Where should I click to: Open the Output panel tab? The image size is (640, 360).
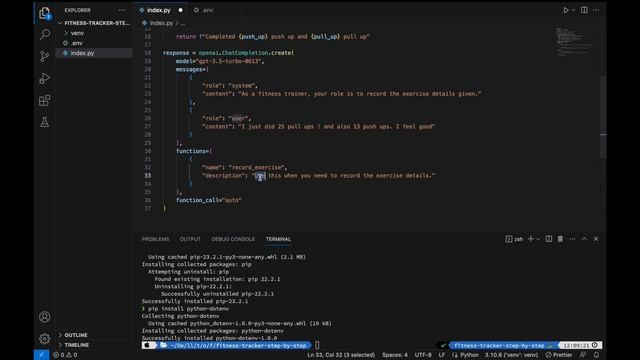point(190,239)
